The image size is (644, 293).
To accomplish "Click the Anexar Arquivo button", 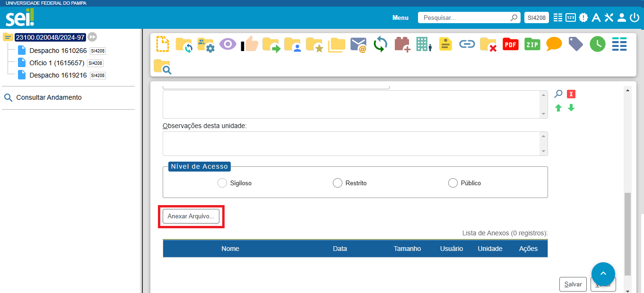I will pos(191,216).
